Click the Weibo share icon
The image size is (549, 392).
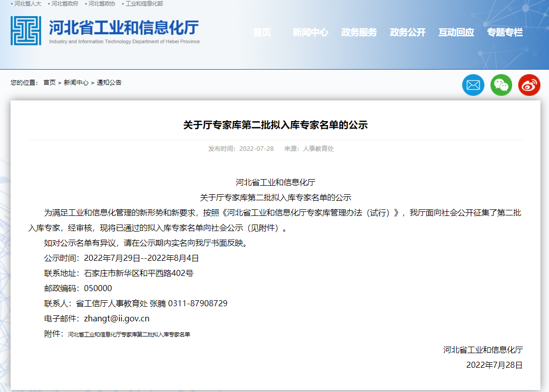click(x=529, y=85)
